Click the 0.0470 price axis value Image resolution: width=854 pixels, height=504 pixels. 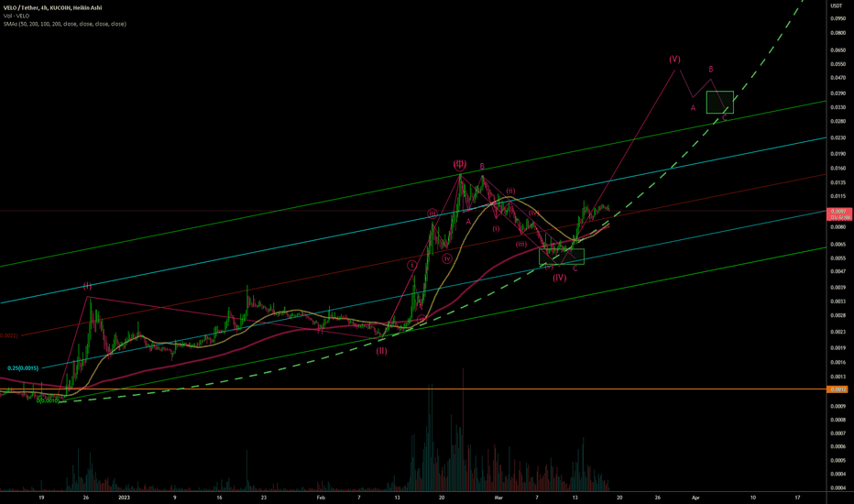pos(838,78)
